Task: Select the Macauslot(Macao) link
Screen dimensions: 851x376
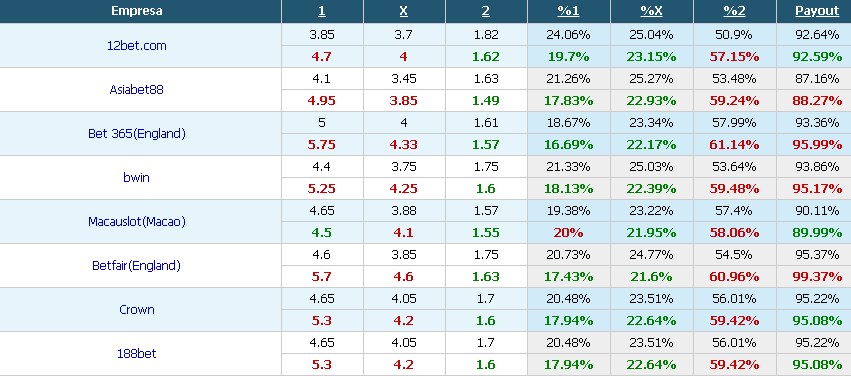Action: click(x=137, y=221)
